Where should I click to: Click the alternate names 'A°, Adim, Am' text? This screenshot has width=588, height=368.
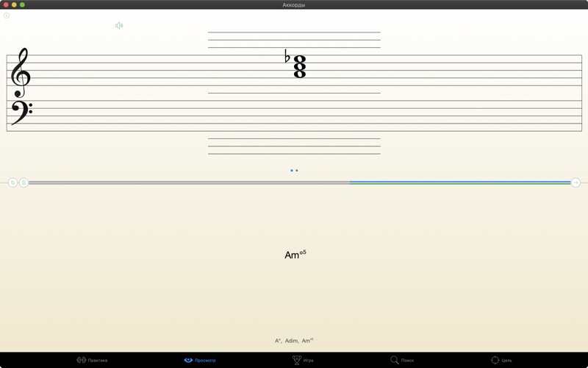294,341
